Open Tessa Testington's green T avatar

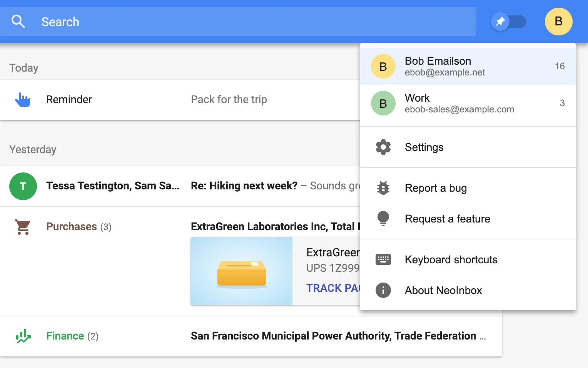coord(23,186)
